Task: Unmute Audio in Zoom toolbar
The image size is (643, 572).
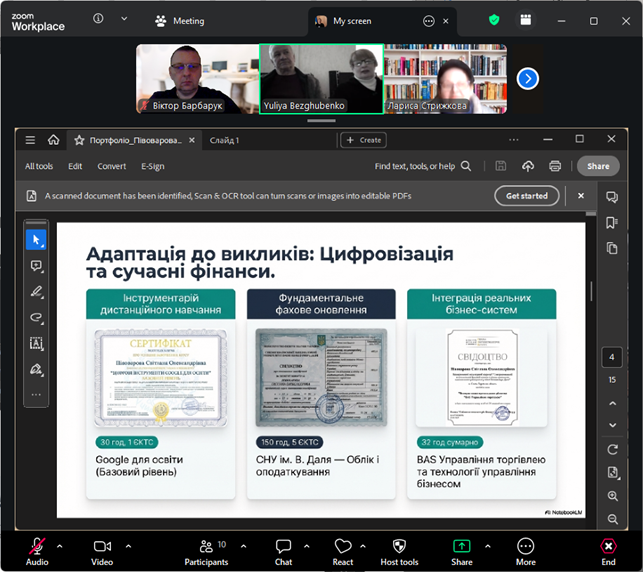Action: point(37,551)
